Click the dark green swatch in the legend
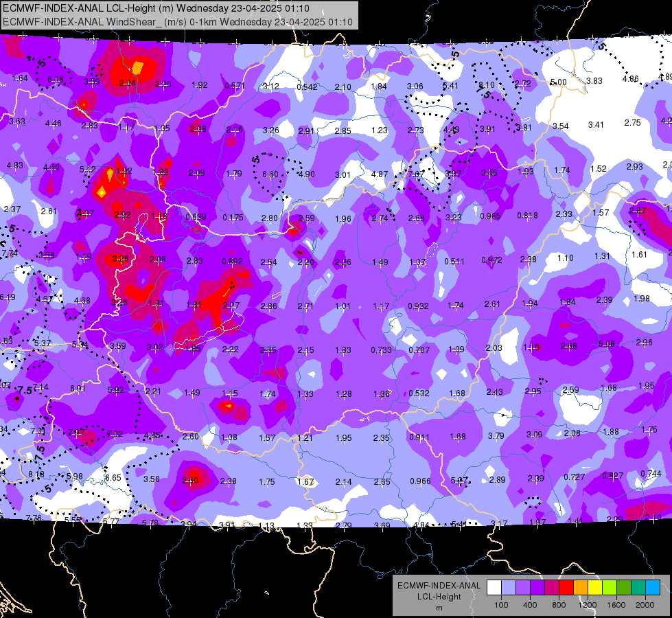Viewport: 672px width, 618px height. (x=623, y=587)
